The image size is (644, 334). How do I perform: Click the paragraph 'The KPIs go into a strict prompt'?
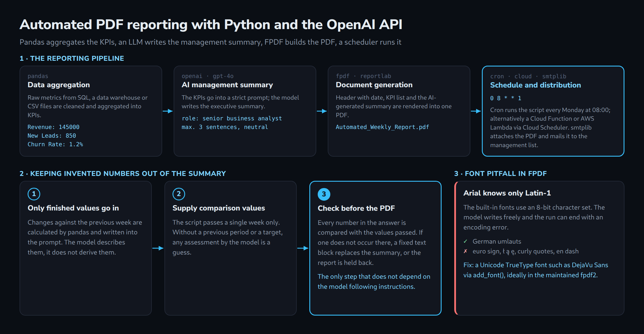coord(240,102)
